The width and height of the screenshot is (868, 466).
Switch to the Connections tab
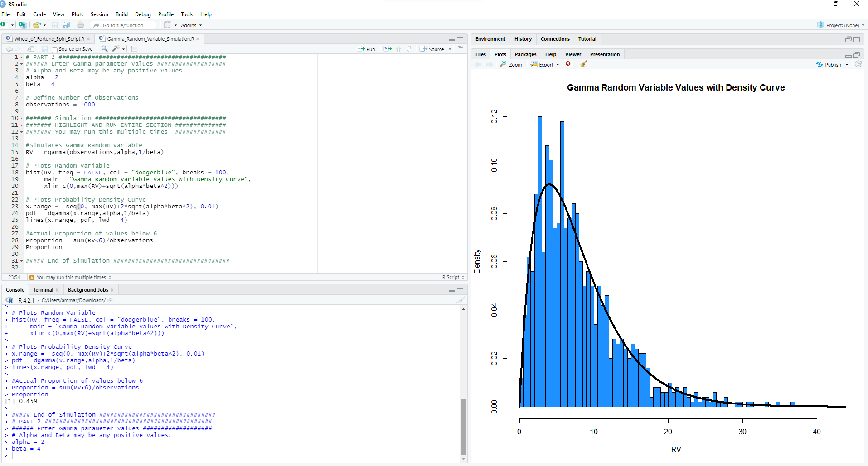pyautogui.click(x=555, y=39)
